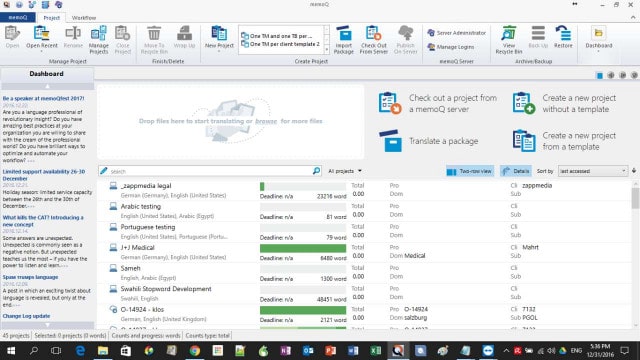Click Counts and progress: words status entry
The height and width of the screenshot is (360, 640).
pos(146,336)
